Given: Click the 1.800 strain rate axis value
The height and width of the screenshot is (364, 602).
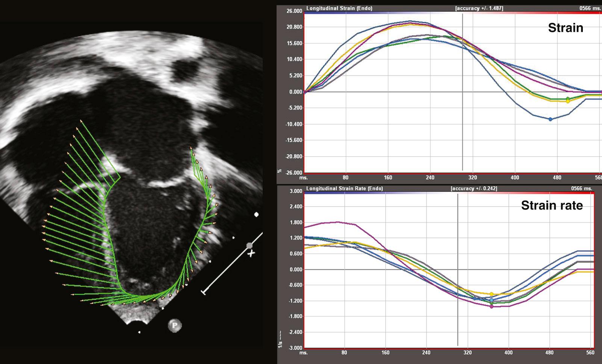Looking at the screenshot, I should (x=296, y=222).
